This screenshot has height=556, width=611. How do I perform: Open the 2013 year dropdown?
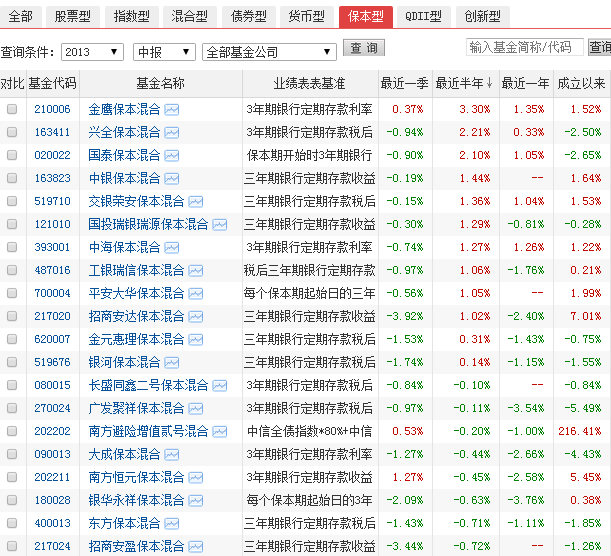click(92, 52)
